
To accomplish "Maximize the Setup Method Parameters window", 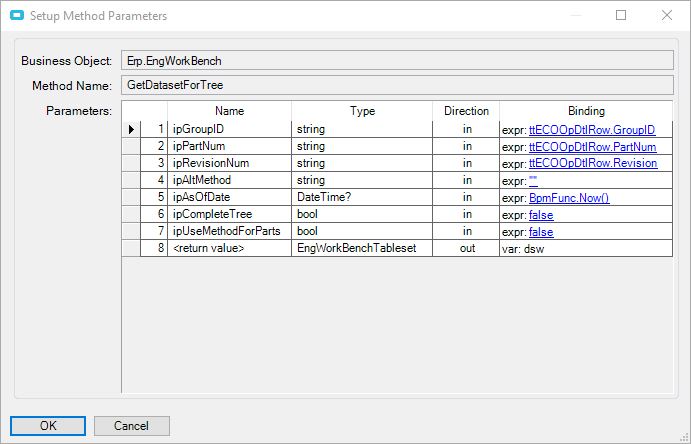I will pyautogui.click(x=621, y=16).
